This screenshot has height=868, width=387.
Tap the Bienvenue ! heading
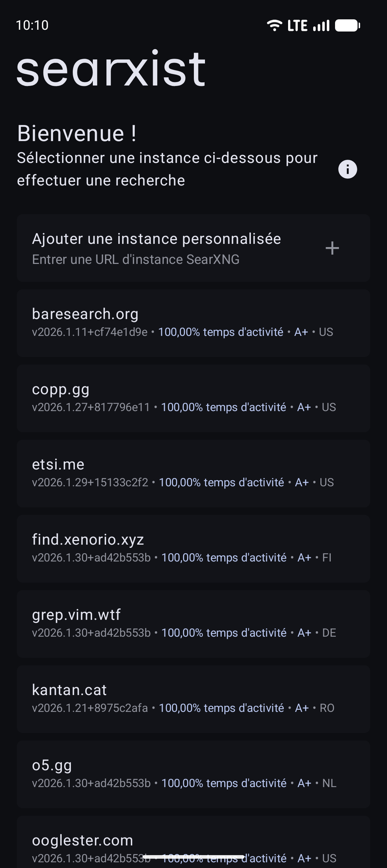(x=77, y=134)
